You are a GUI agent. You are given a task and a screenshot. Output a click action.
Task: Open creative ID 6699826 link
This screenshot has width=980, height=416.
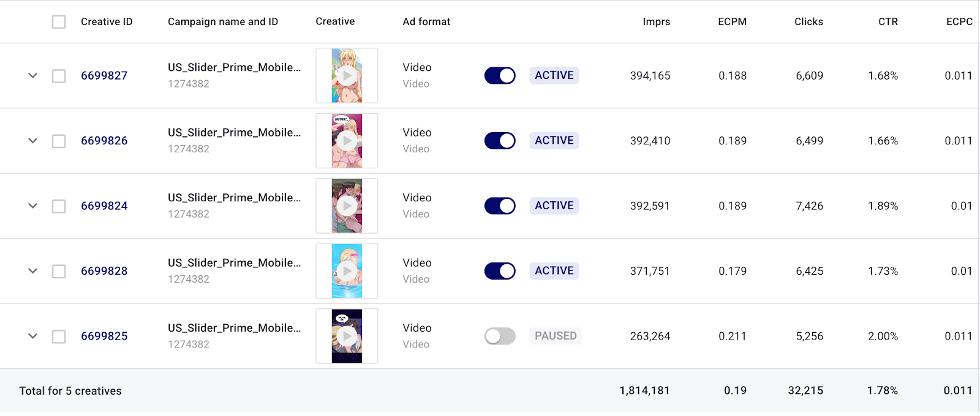click(x=104, y=141)
